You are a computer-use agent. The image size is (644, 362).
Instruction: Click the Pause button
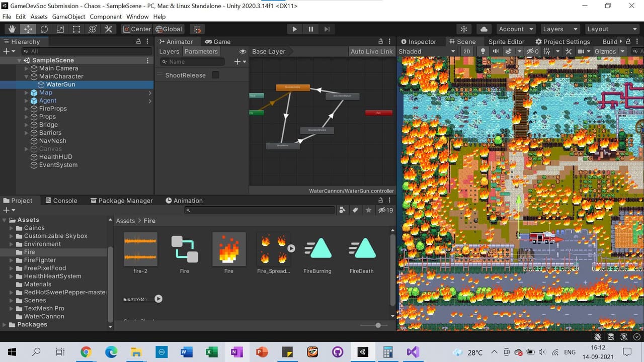(x=311, y=29)
